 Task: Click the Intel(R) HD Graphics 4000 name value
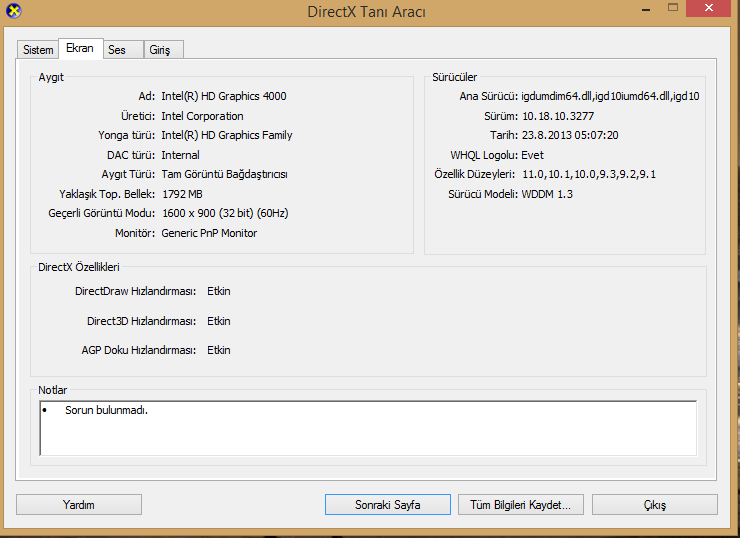point(224,96)
